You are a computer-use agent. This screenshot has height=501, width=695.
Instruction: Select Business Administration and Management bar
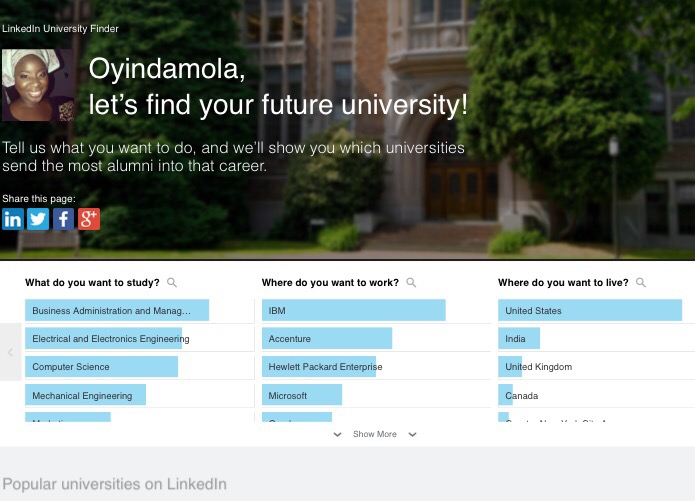tap(117, 311)
